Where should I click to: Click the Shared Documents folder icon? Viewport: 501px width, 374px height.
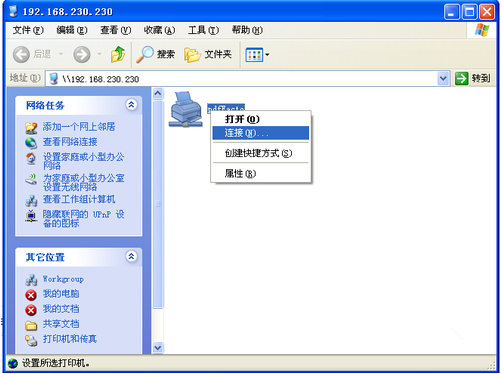[31, 325]
